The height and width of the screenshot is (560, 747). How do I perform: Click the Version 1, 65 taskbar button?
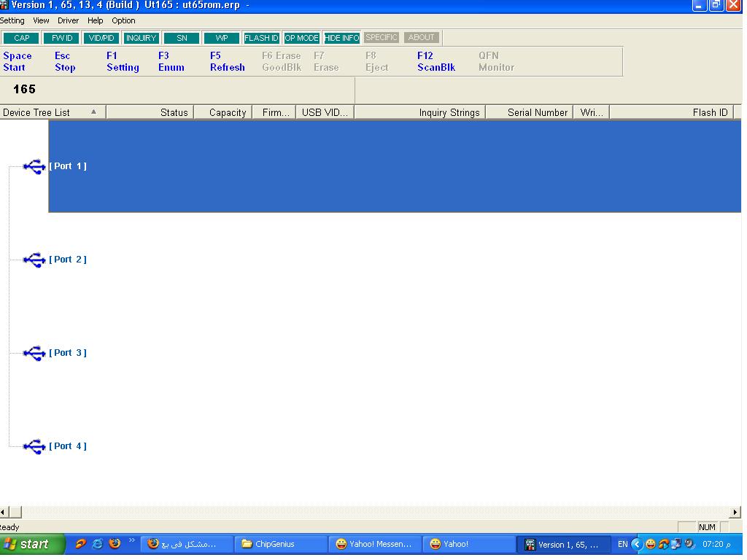564,544
